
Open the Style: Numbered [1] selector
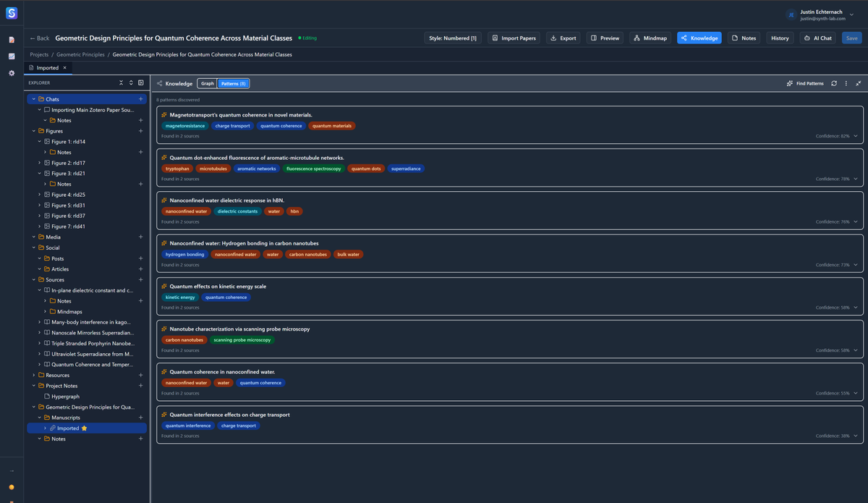click(453, 38)
